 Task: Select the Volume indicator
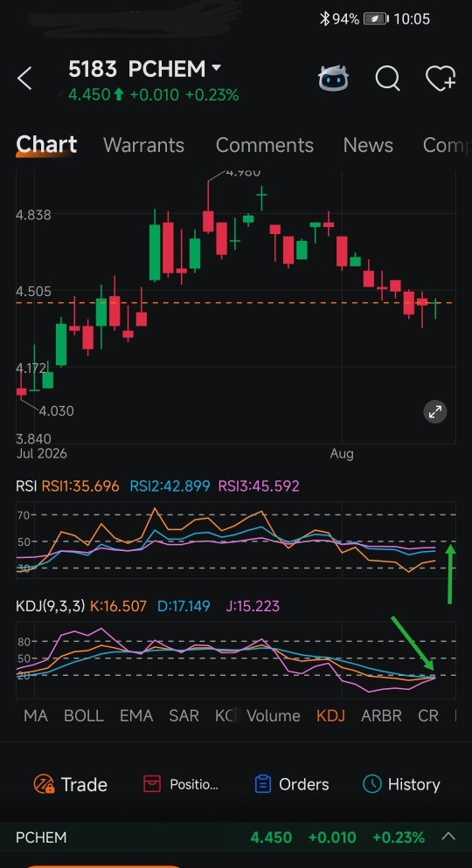(274, 715)
